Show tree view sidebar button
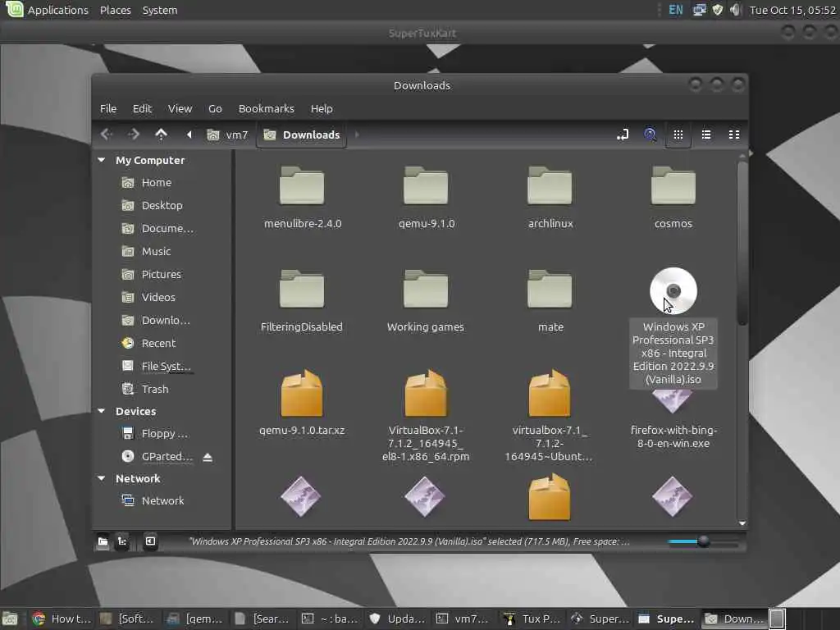 click(122, 541)
